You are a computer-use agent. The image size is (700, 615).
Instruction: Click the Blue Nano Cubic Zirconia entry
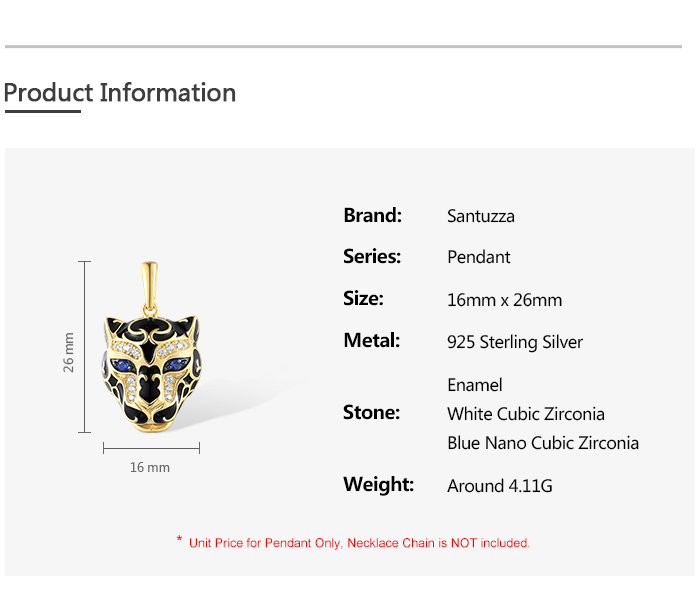pyautogui.click(x=543, y=443)
